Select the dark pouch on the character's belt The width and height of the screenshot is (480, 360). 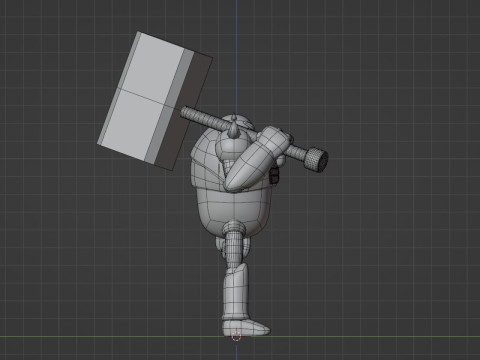(274, 175)
